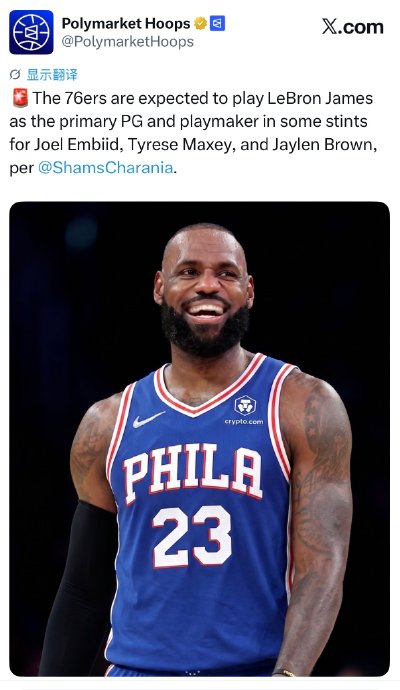Click the tweet text about the 76ers
This screenshot has height=690, width=400.
click(193, 132)
